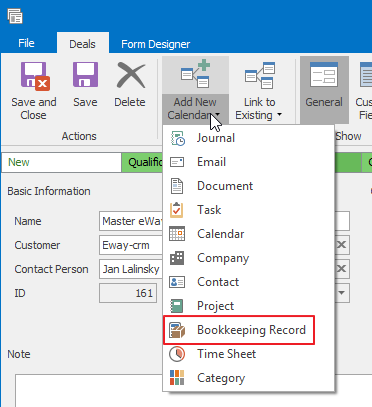Click into the Name input field
This screenshot has height=407, width=372.
pos(131,221)
